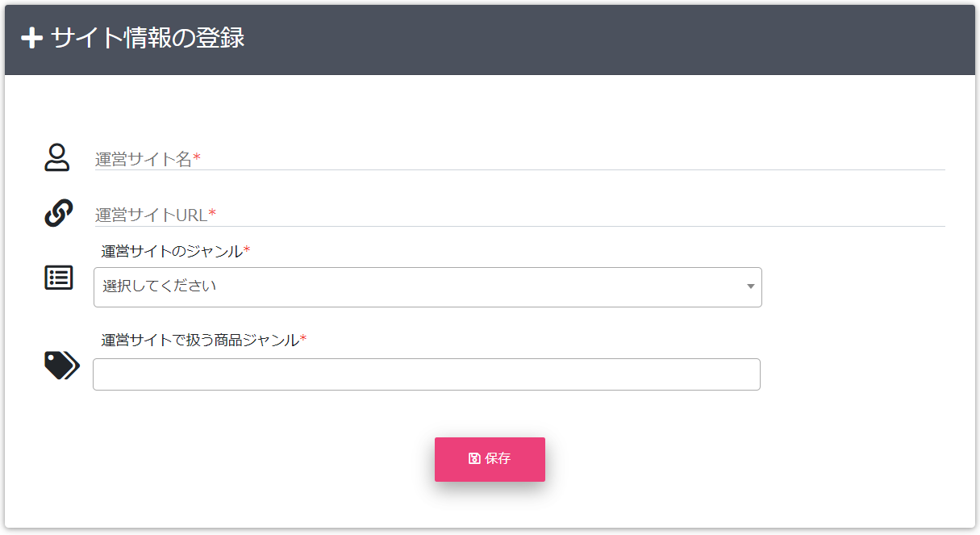Image resolution: width=980 pixels, height=535 pixels.
Task: Click the user silhouette icon
Action: [x=56, y=157]
